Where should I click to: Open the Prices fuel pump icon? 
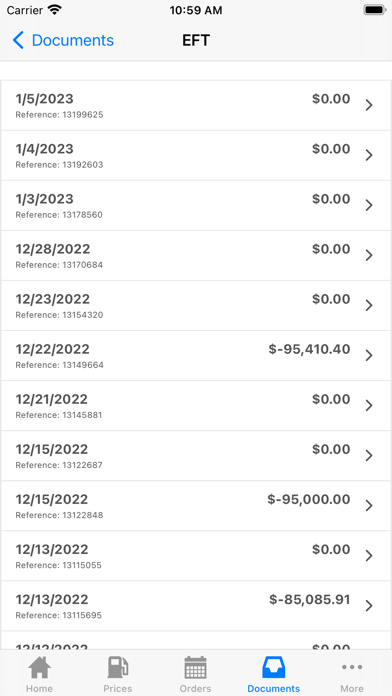pos(118,668)
